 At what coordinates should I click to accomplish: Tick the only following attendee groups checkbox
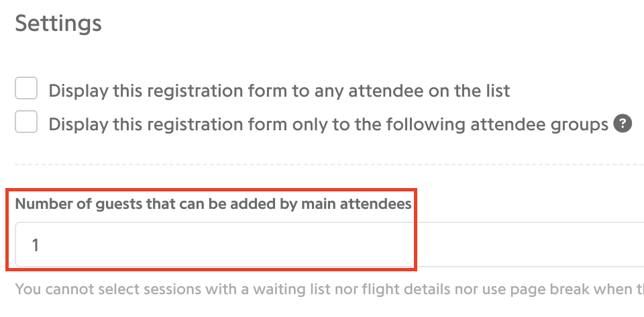click(x=26, y=122)
